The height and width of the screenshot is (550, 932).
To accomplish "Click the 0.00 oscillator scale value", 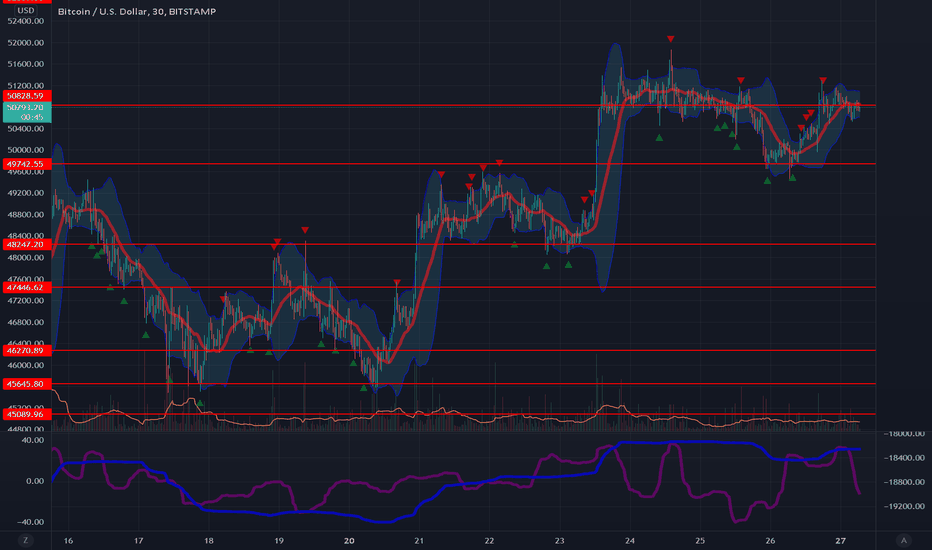I will (35, 481).
